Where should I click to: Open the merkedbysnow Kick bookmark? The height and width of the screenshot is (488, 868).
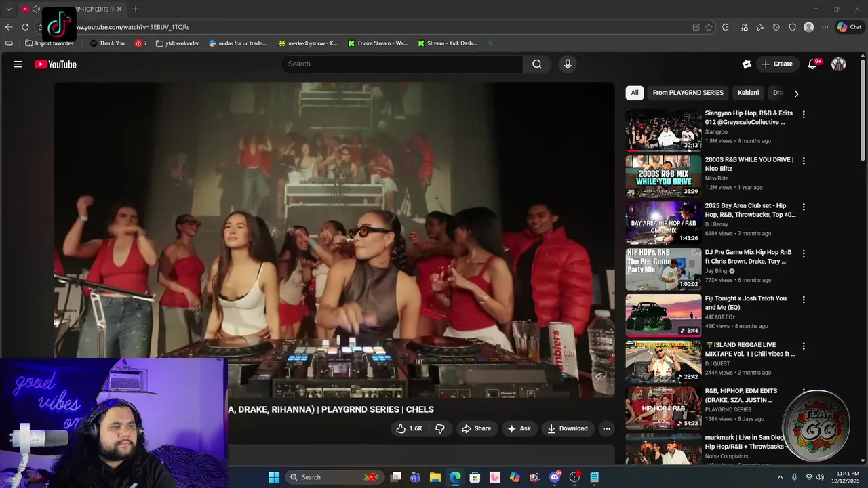pos(307,43)
